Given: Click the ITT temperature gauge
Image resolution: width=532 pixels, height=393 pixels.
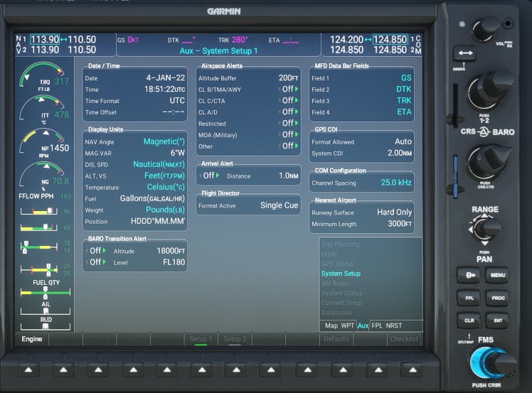Looking at the screenshot, I should pyautogui.click(x=44, y=110).
